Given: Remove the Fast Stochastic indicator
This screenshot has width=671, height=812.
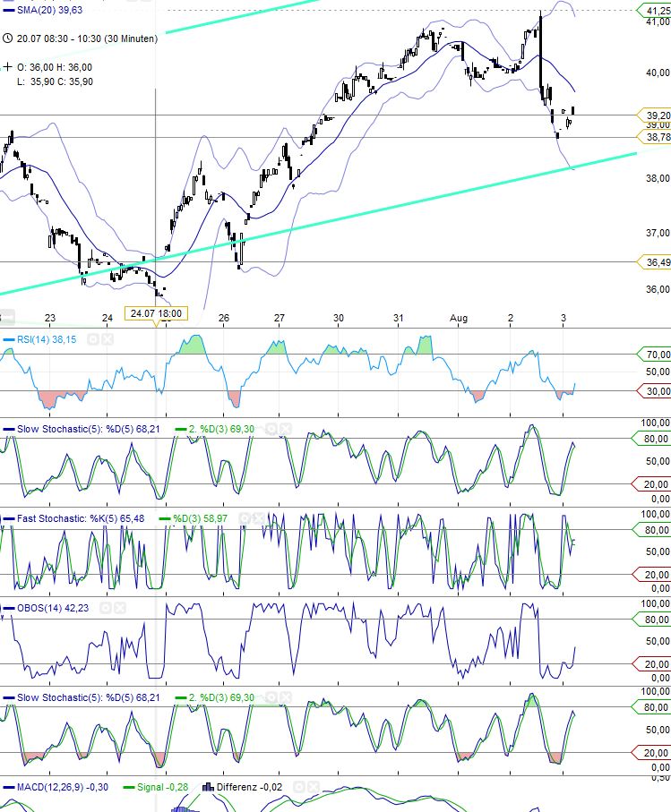Looking at the screenshot, I should coord(258,518).
